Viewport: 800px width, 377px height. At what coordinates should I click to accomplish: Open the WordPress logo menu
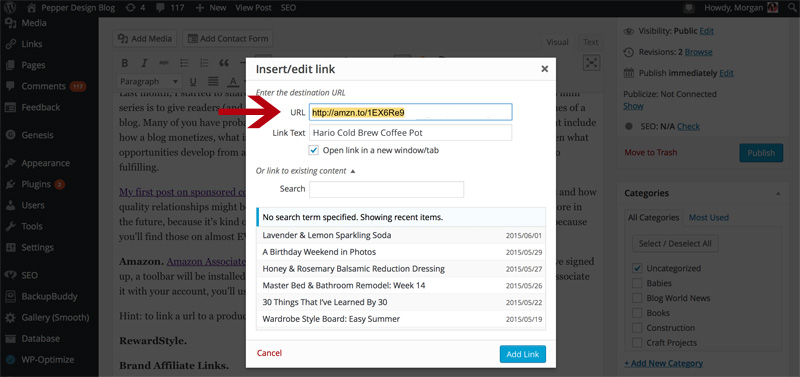point(11,8)
